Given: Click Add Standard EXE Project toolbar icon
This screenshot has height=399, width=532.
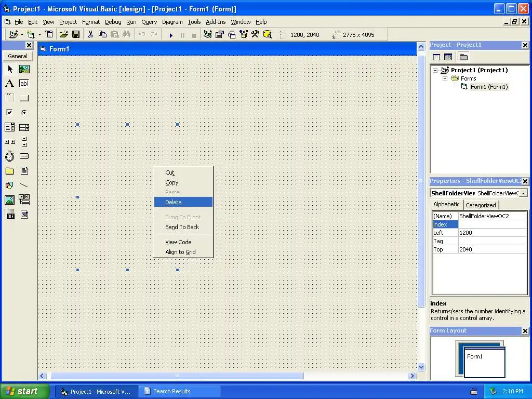Looking at the screenshot, I should [x=14, y=34].
